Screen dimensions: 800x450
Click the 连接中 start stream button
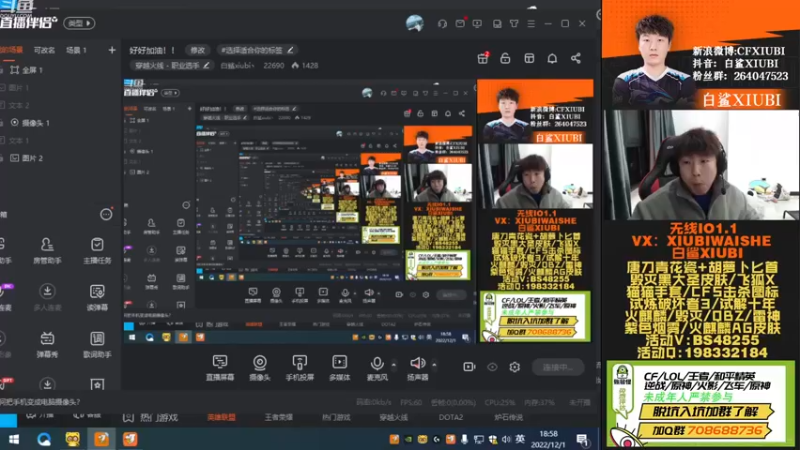[558, 367]
